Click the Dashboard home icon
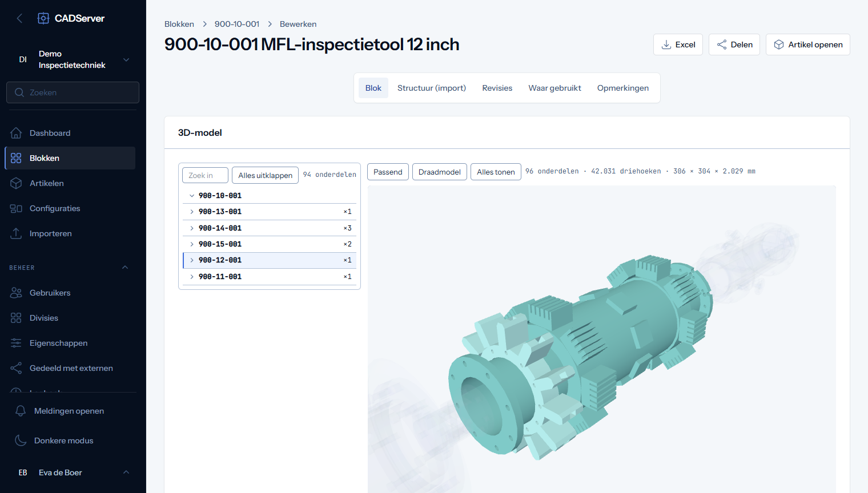This screenshot has height=493, width=868. point(16,133)
